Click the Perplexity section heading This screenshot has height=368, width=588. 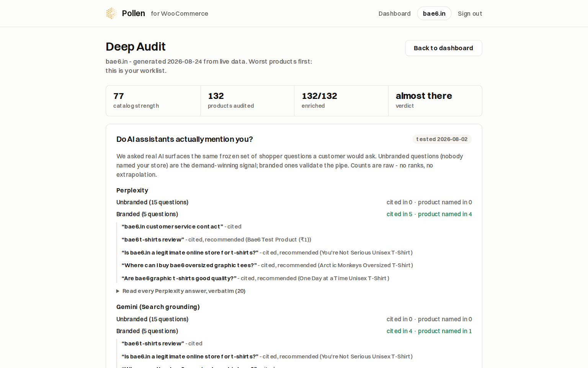[132, 190]
